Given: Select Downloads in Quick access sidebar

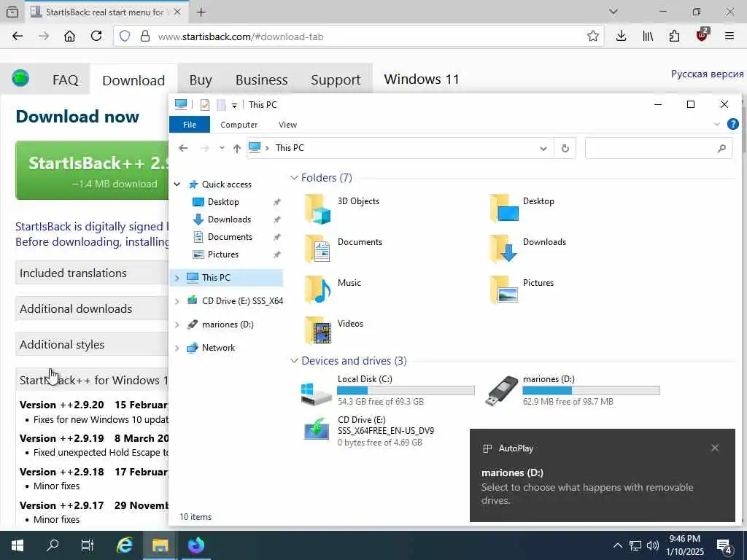Looking at the screenshot, I should (229, 219).
